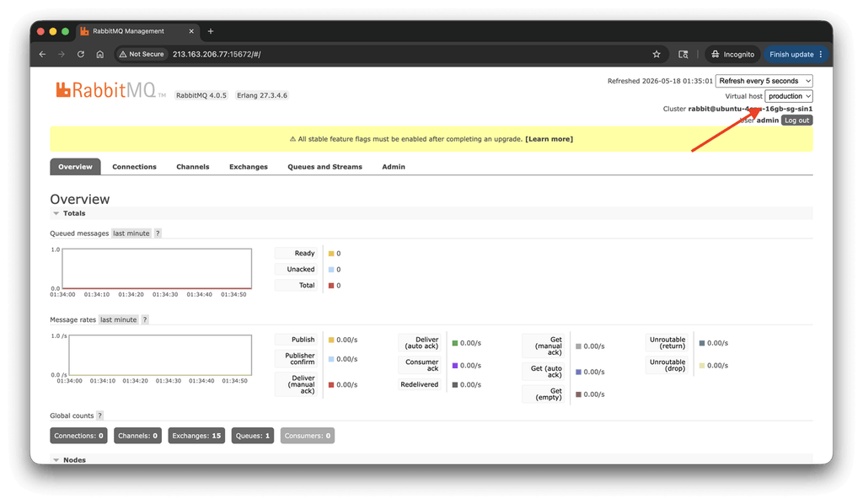
Task: Click the admin user name
Action: pos(767,121)
